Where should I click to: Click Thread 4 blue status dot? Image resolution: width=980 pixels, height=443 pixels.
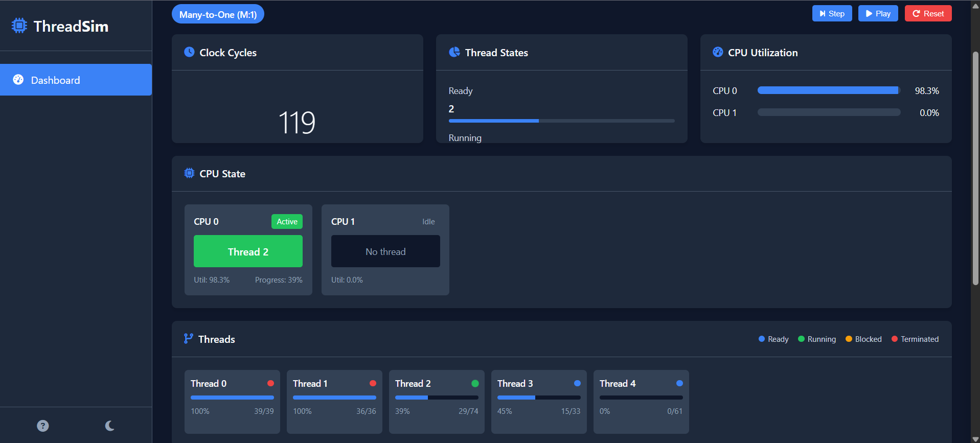coord(679,383)
